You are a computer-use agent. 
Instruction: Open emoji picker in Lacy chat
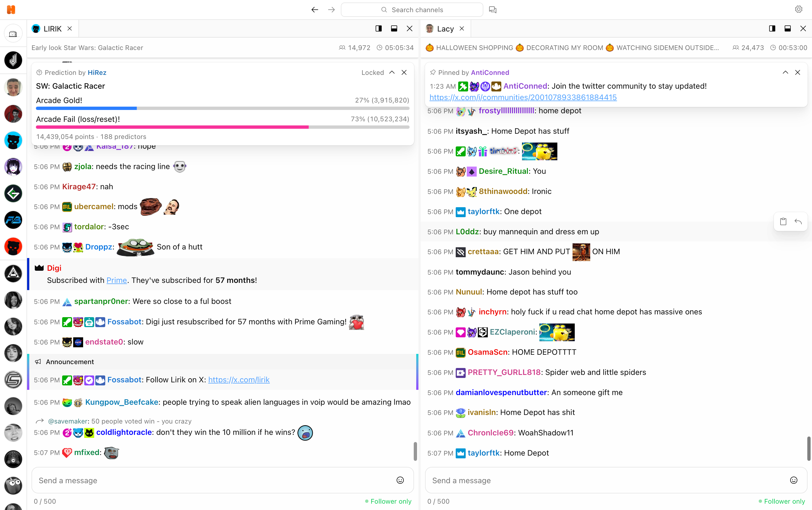tap(793, 480)
